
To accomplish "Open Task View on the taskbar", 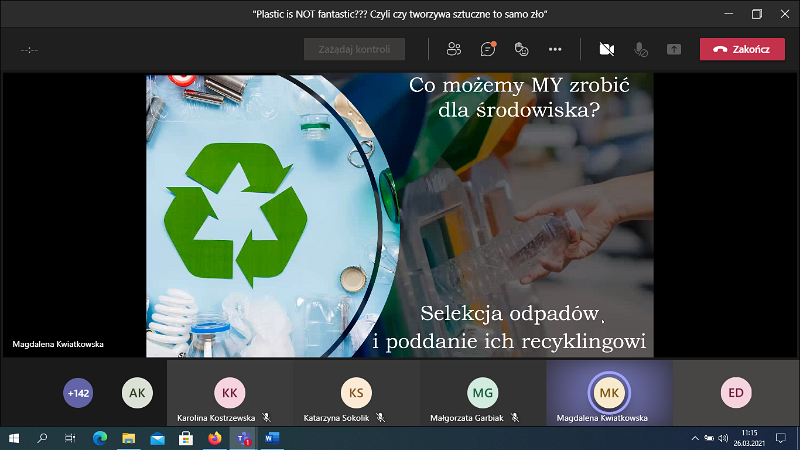I will click(x=70, y=438).
